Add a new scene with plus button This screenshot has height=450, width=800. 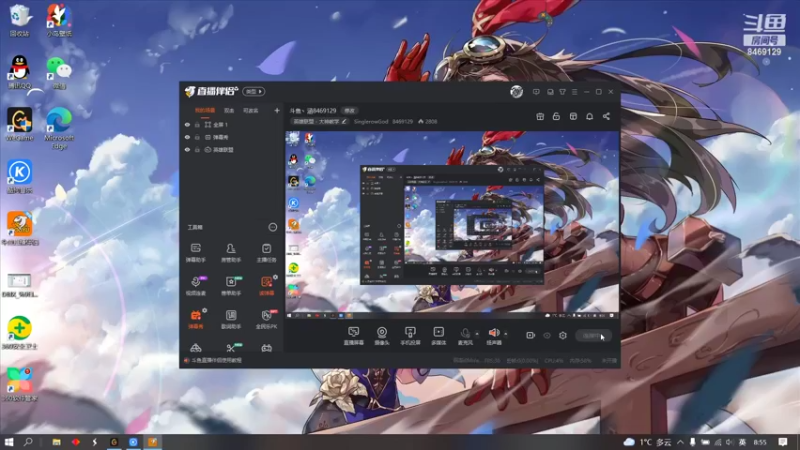point(277,110)
